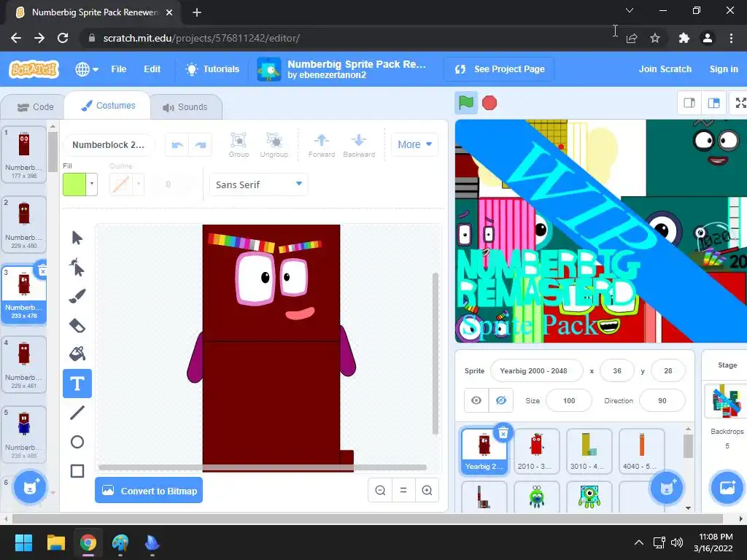Image resolution: width=747 pixels, height=560 pixels.
Task: Click See Project Page button
Action: click(x=499, y=69)
